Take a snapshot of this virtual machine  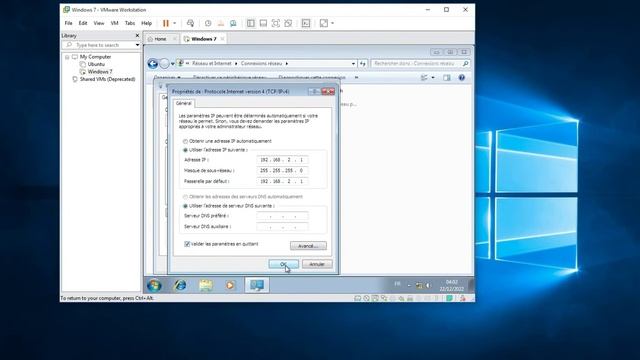208,23
